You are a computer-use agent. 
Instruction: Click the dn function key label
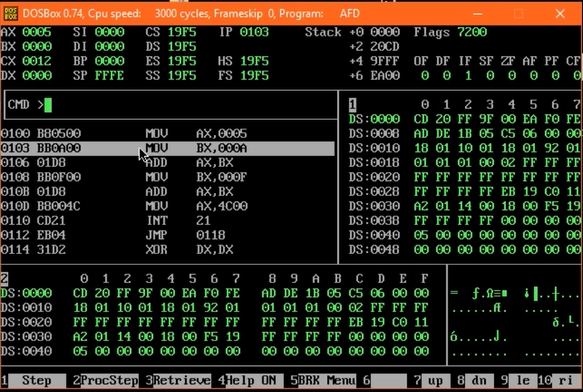[x=479, y=380]
